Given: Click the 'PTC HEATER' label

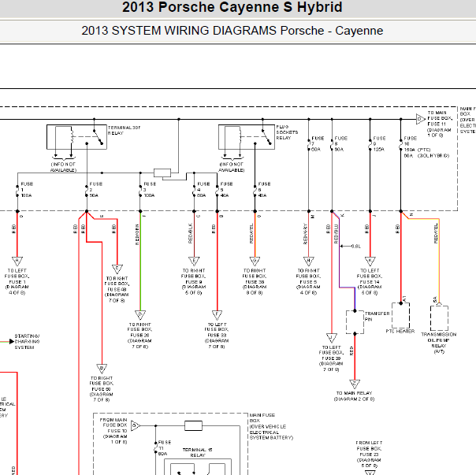Looking at the screenshot, I should [400, 331].
